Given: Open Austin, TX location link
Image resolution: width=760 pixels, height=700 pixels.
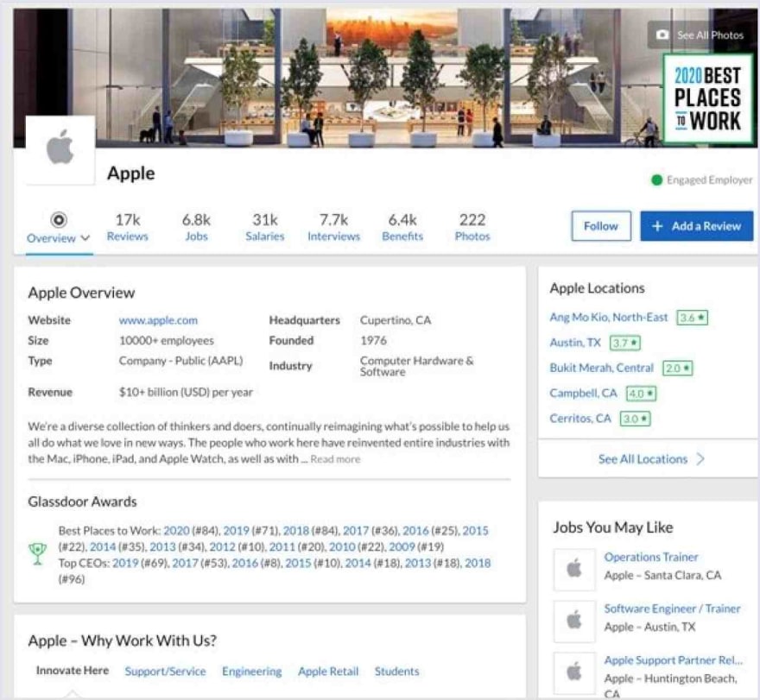Looking at the screenshot, I should click(575, 343).
